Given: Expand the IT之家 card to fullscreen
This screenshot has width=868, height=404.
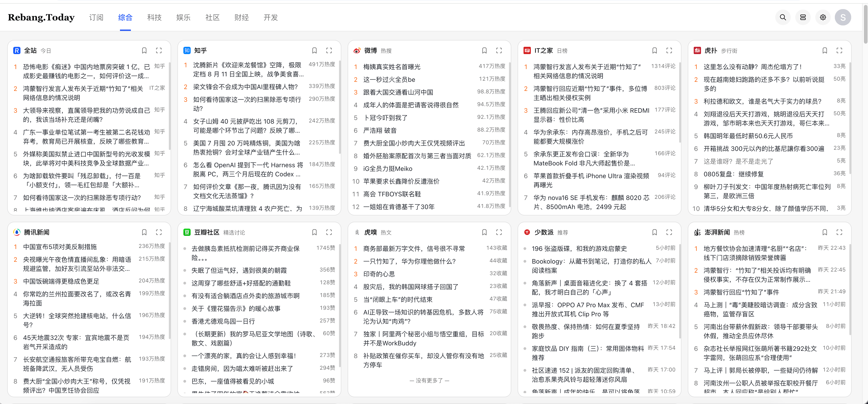Looking at the screenshot, I should (669, 50).
